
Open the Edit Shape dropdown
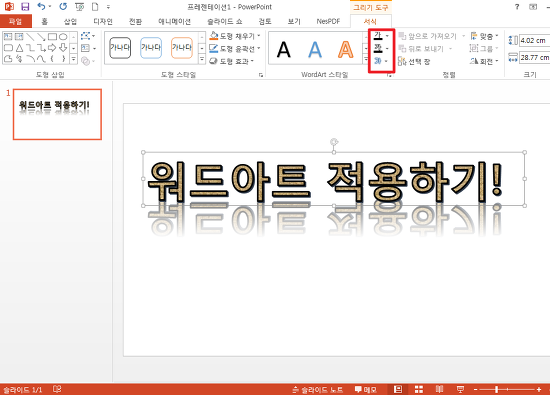pos(88,36)
